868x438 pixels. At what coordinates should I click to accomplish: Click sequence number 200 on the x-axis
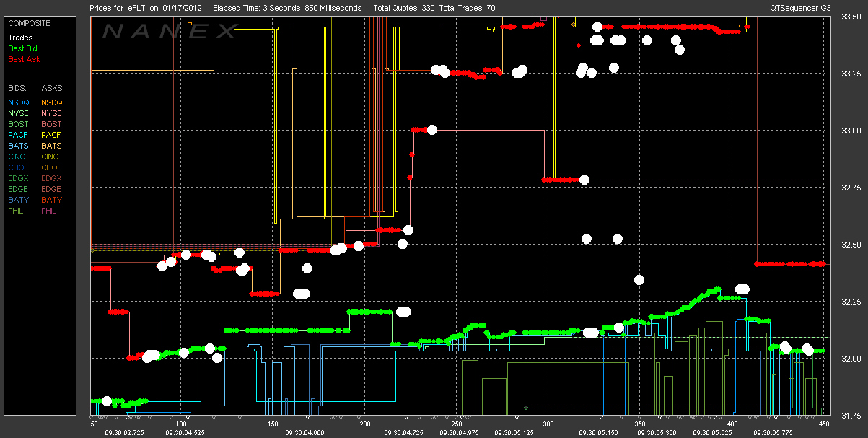click(365, 424)
